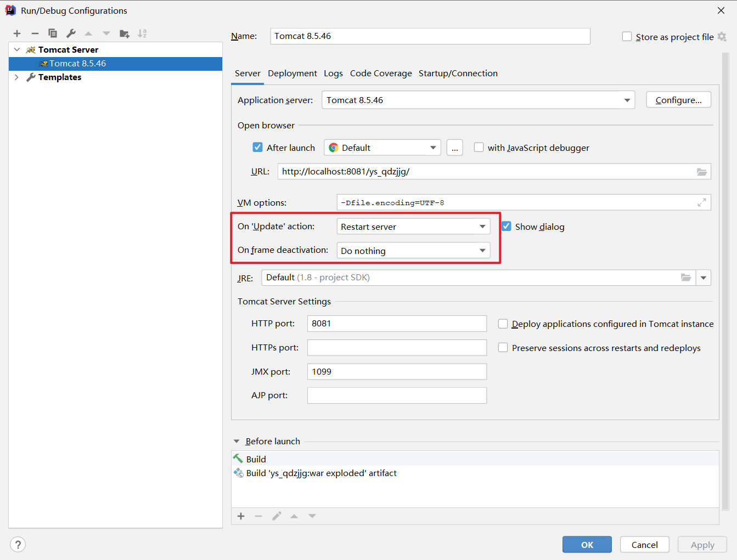Select Build 'ys_qdzjjg:war exploded' artifact task
The width and height of the screenshot is (737, 560).
tap(475, 473)
